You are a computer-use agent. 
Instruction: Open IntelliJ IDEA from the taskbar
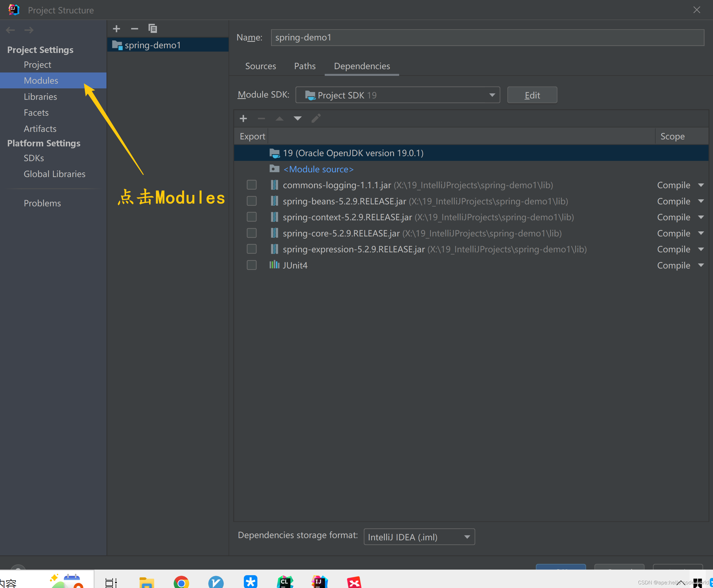[x=319, y=582]
